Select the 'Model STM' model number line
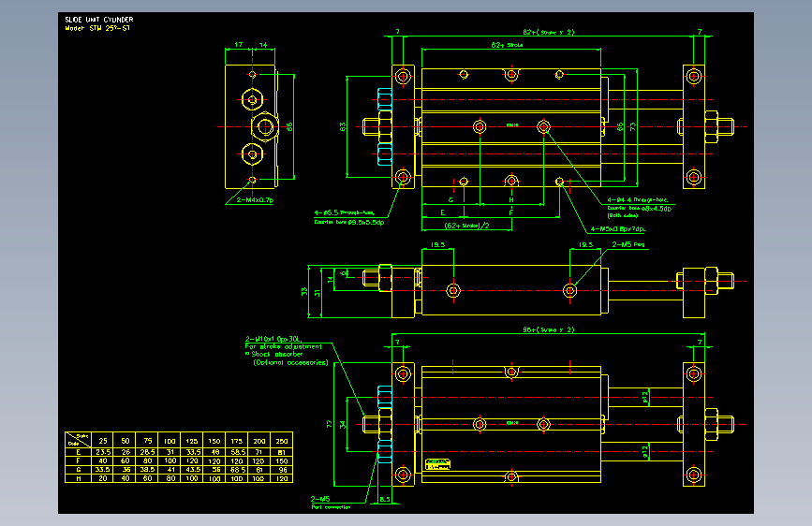Viewport: 812px width, 526px height. point(97,28)
